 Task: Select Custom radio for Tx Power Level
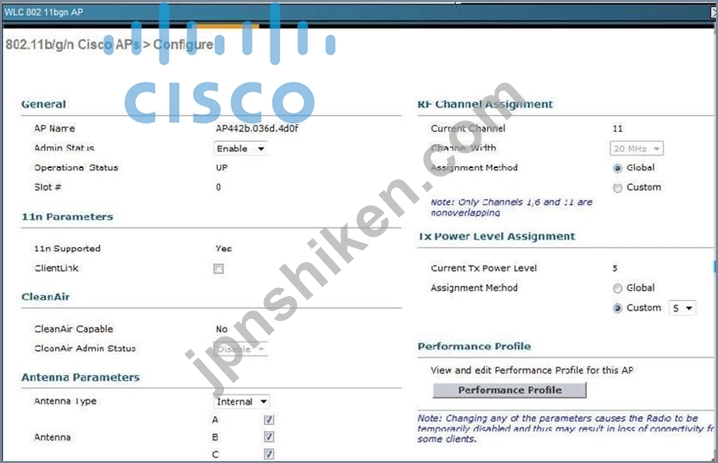(x=617, y=308)
